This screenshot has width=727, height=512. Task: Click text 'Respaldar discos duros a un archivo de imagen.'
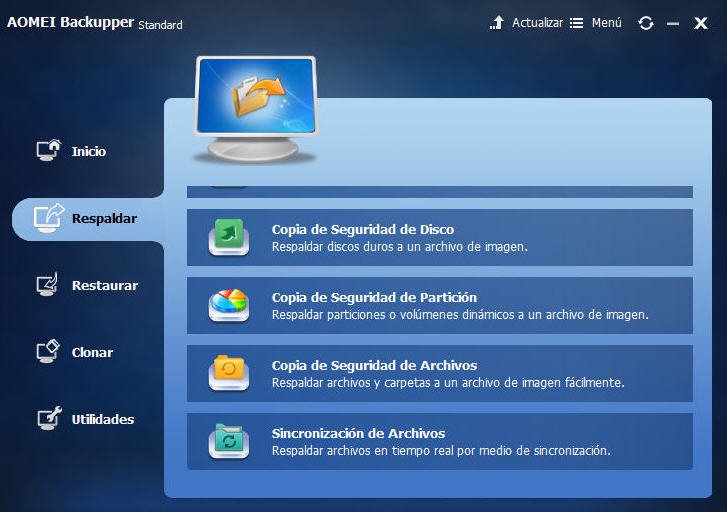[x=400, y=247]
